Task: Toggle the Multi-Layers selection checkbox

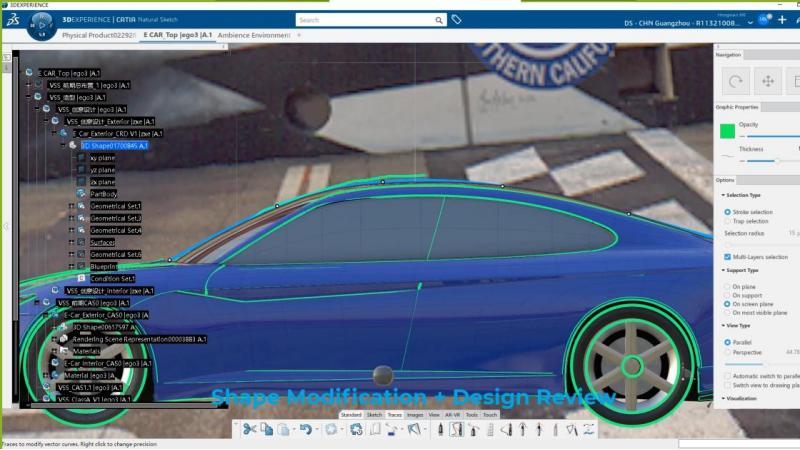Action: (x=727, y=257)
